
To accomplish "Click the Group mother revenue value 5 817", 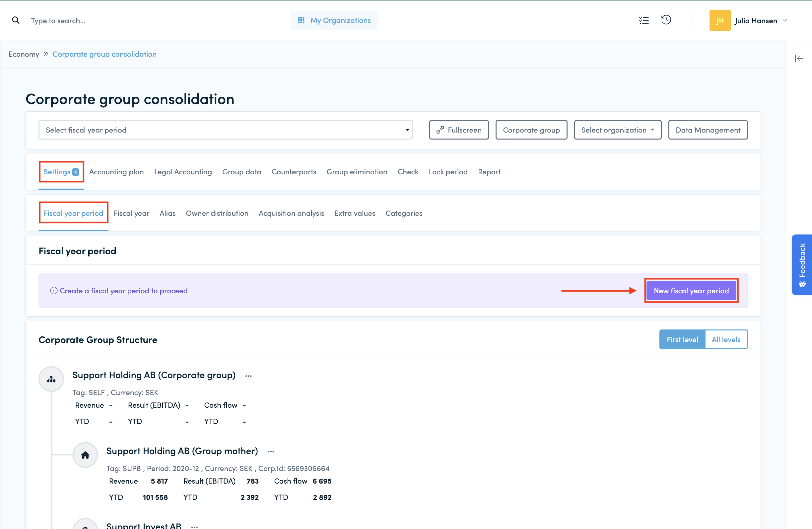I will pyautogui.click(x=159, y=481).
